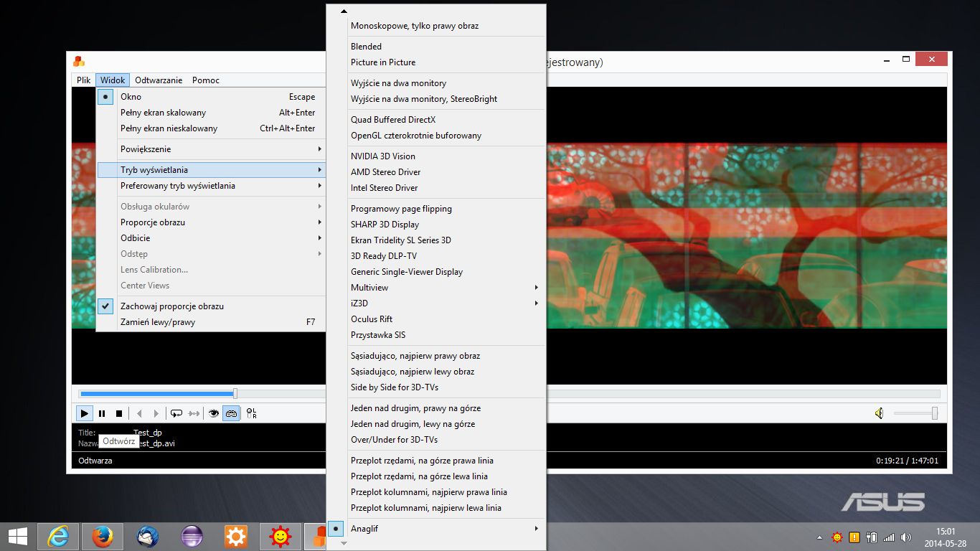Select the Anaglif radio option
Viewport: 980px width, 551px height.
(x=436, y=529)
